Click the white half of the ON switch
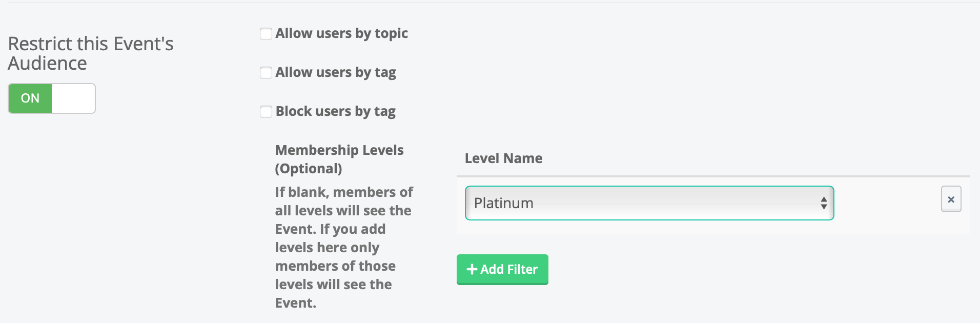This screenshot has width=980, height=323. (x=73, y=98)
